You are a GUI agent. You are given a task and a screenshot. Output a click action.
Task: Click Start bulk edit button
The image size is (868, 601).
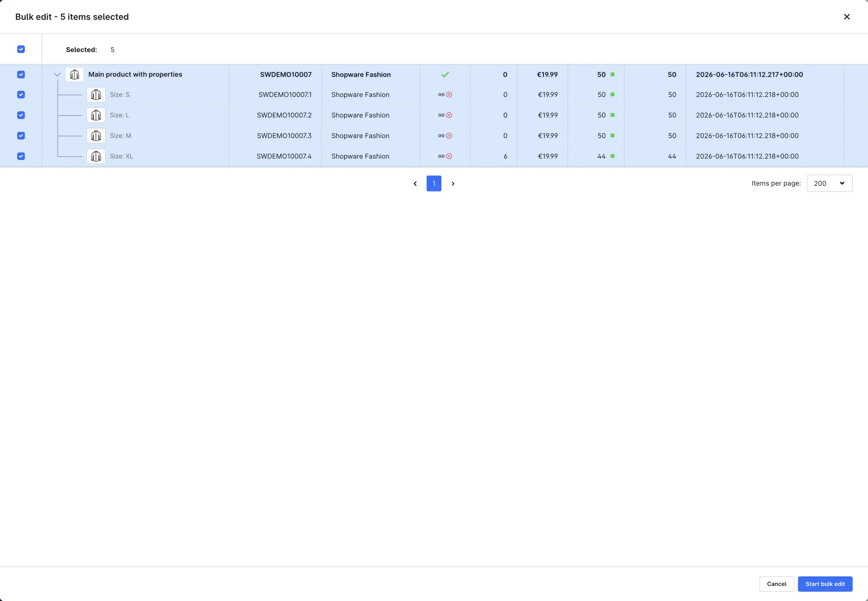pyautogui.click(x=825, y=584)
